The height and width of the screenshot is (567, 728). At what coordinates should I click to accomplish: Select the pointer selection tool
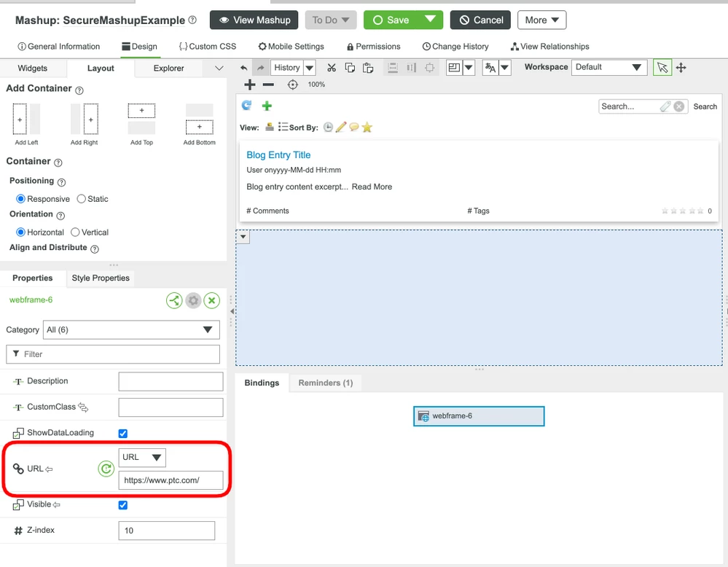(662, 68)
